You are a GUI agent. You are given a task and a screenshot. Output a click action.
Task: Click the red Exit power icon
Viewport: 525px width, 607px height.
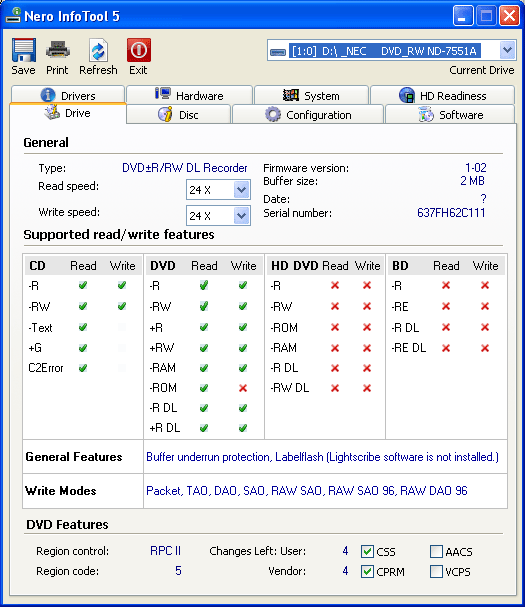click(x=139, y=50)
